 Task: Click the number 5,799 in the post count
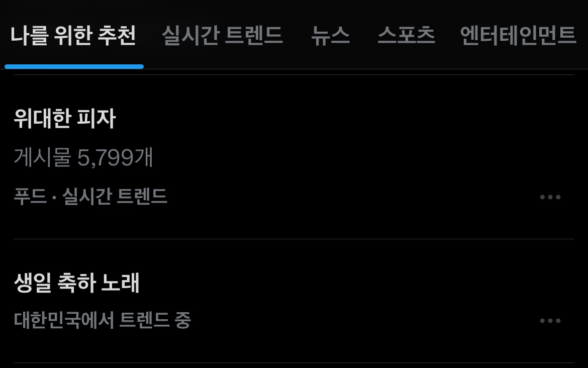point(106,157)
